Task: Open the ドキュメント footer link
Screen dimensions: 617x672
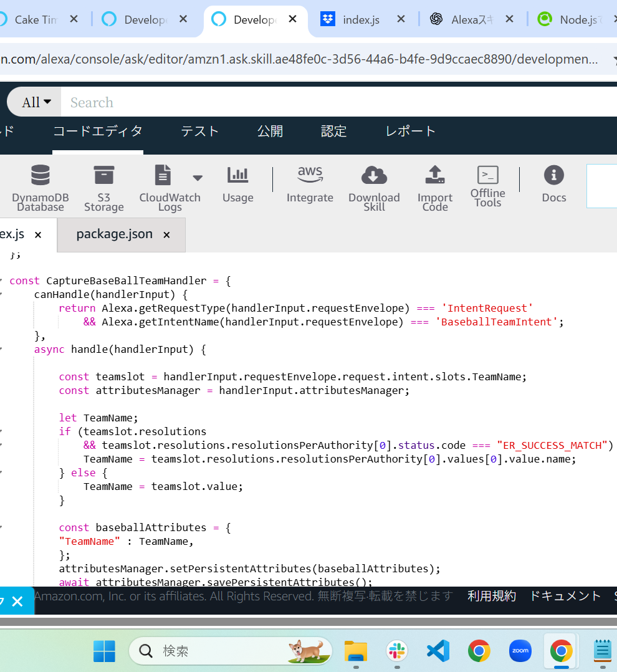Action: 565,596
